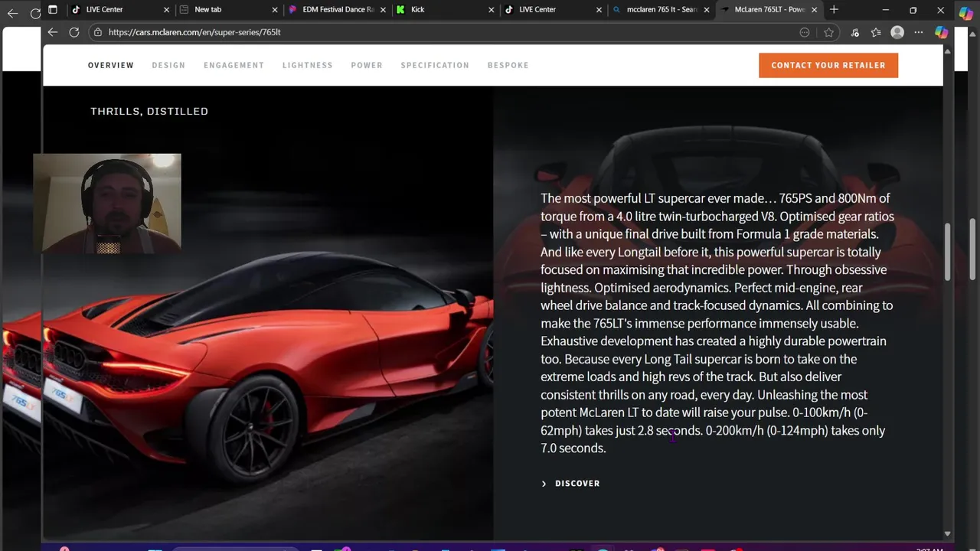Image resolution: width=980 pixels, height=551 pixels.
Task: Click the scroll-up arrow of the page scrollbar
Action: point(947,51)
